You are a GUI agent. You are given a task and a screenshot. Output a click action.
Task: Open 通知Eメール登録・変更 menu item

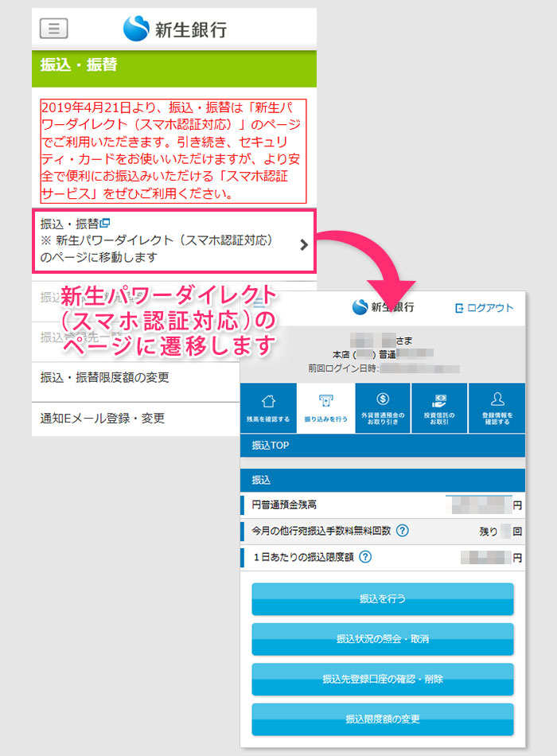pos(103,418)
